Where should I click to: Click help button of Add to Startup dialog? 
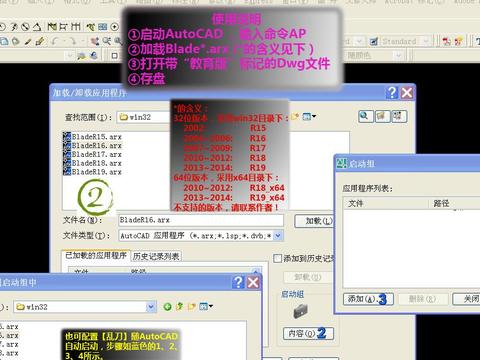(238, 283)
